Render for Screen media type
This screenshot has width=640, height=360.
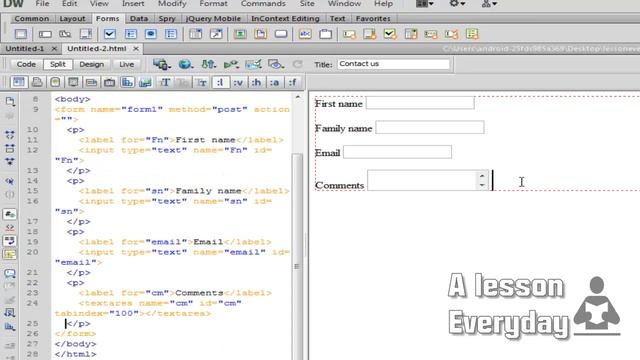(x=19, y=82)
